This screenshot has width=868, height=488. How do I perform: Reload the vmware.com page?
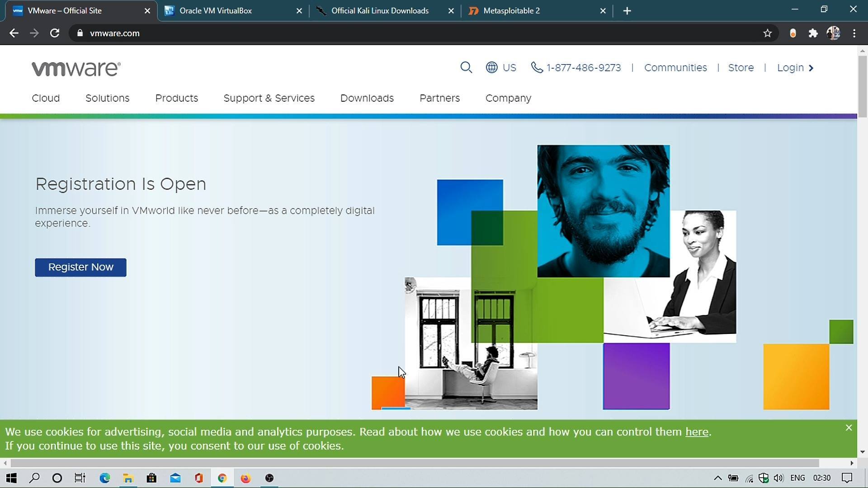55,33
